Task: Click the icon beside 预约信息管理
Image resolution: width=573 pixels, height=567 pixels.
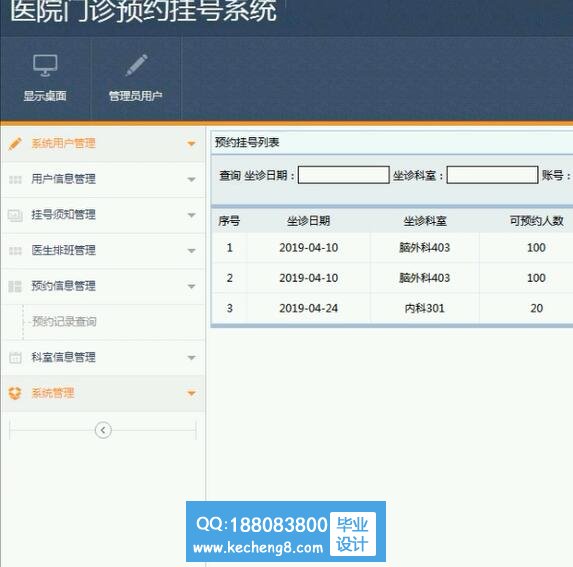Action: tap(15, 286)
